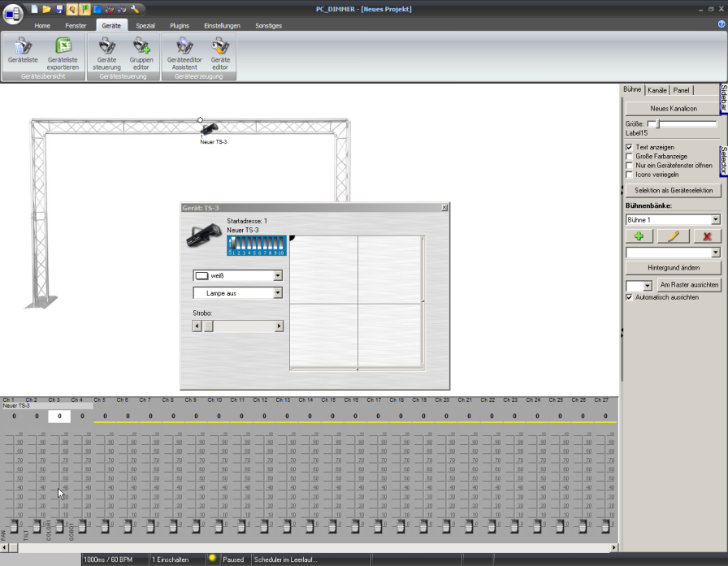Click the Ch 1 PAN fader knob
This screenshot has height=566, width=728.
(x=14, y=525)
